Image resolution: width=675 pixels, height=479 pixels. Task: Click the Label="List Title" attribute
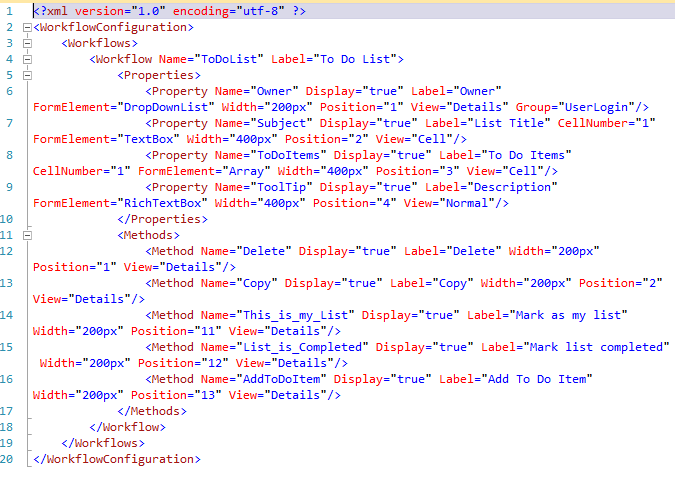click(x=488, y=123)
